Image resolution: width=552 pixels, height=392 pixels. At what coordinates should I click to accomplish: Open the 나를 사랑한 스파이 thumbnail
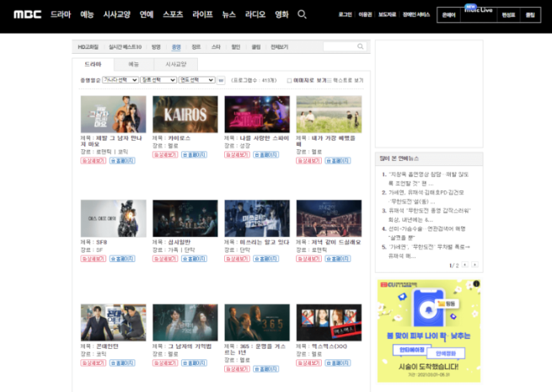coord(257,114)
